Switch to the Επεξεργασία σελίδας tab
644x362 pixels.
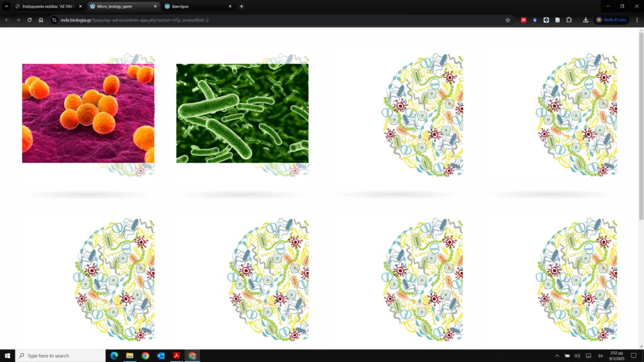[47, 6]
